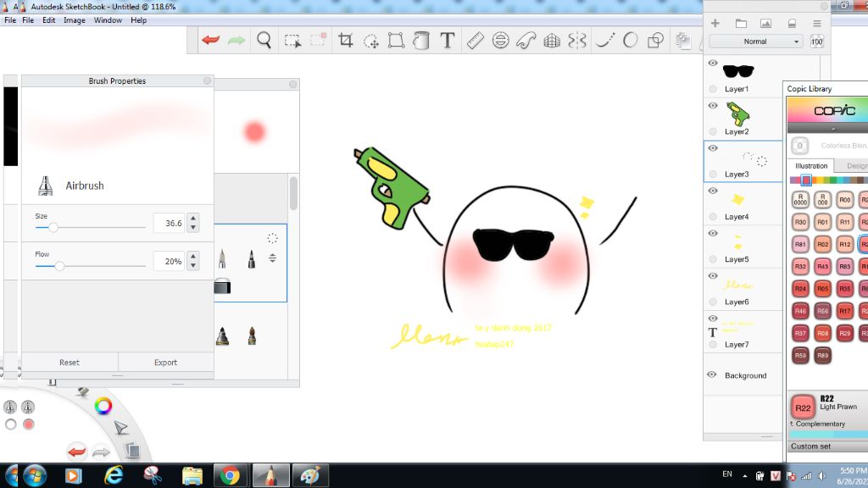
Task: Hide Layer2 with its eye icon
Action: pos(712,106)
